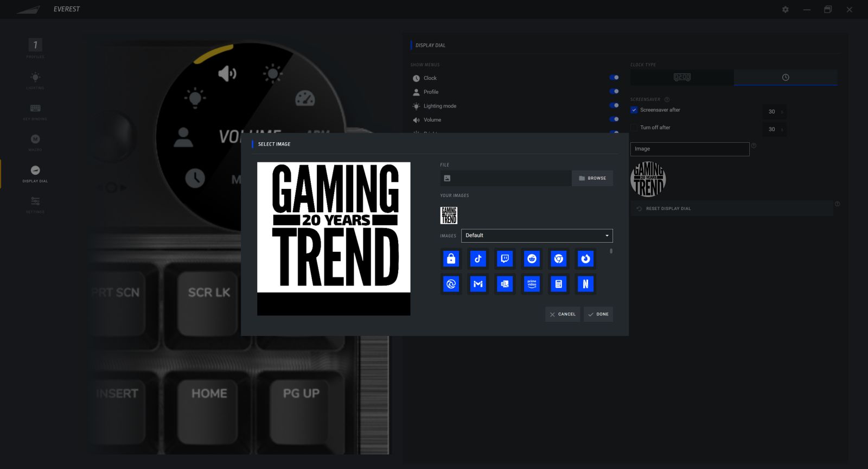Viewport: 868px width, 469px height.
Task: Toggle the Lighting mode menu switch
Action: [614, 105]
